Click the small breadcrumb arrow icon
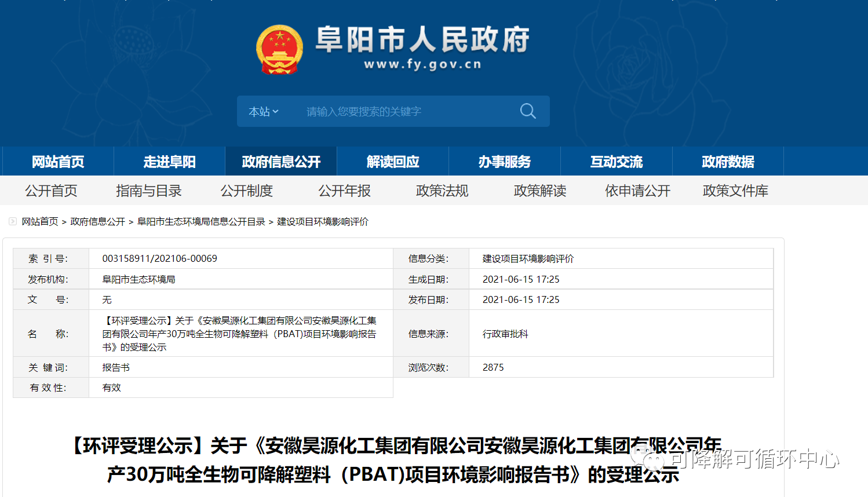This screenshot has height=497, width=868. 13,221
